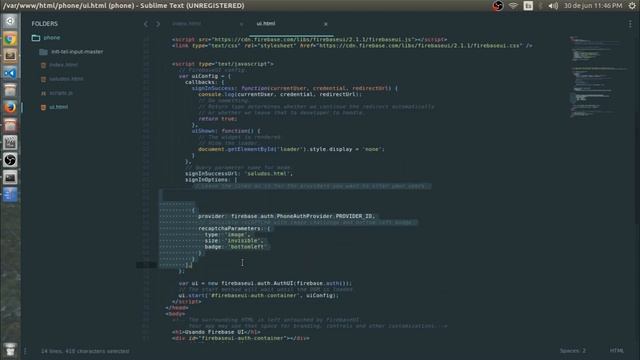The width and height of the screenshot is (640, 360).
Task: Open saludos.html from the sidebar
Action: [x=66, y=79]
